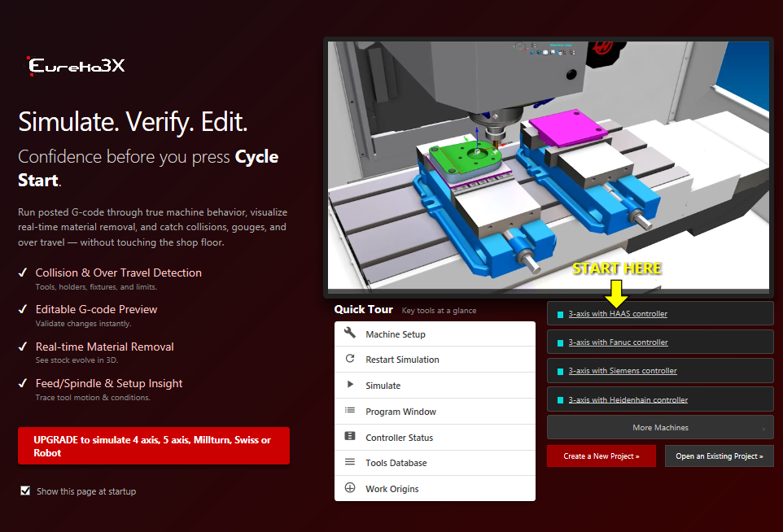Click the More Machines chevron arrow
783x532 pixels.
coord(763,430)
